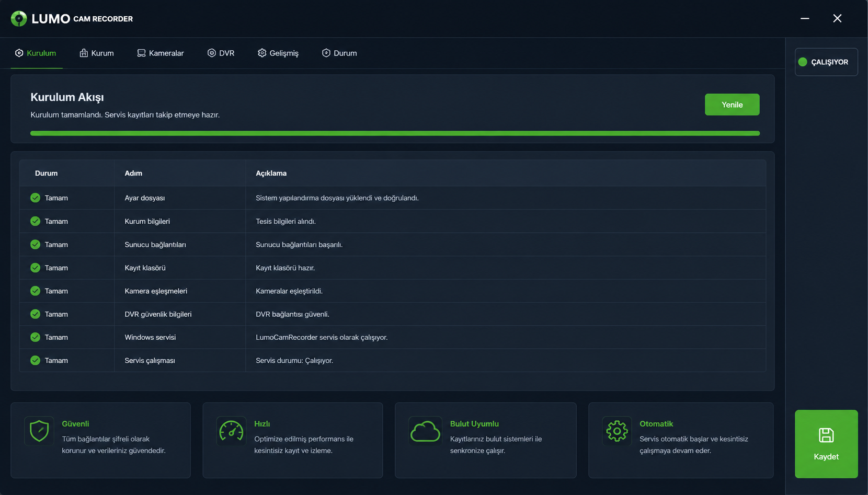Click the checkmark icon for Windows servisi

[x=35, y=337]
